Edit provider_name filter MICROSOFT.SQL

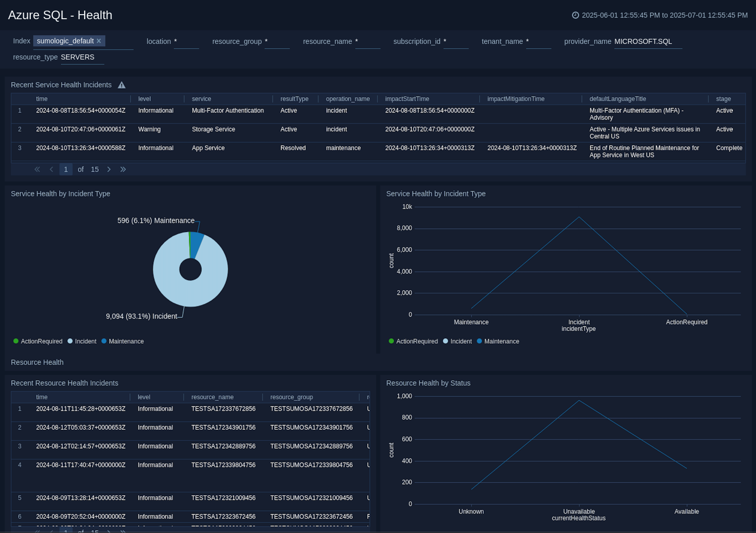coord(648,41)
